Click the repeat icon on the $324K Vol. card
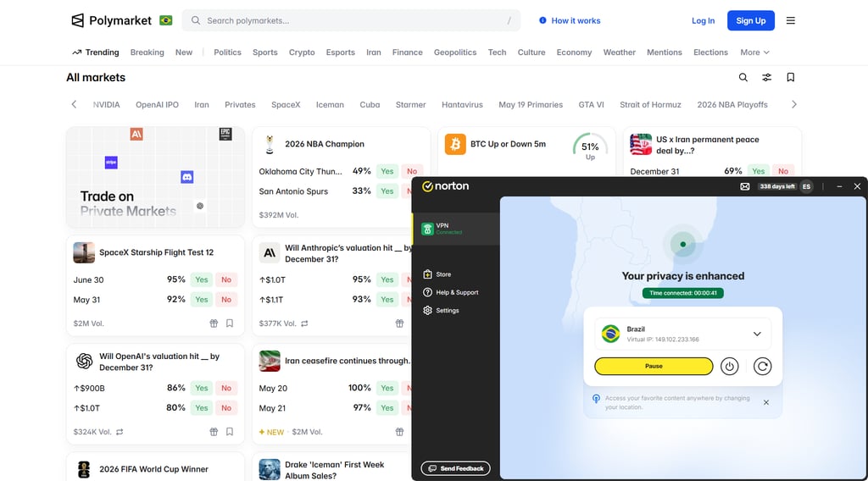 coord(120,432)
